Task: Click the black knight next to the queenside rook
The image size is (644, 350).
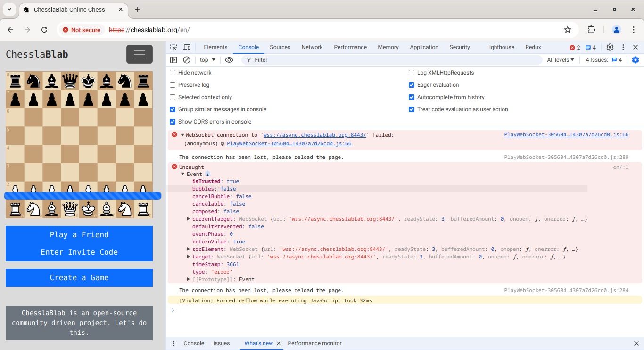Action: [33, 81]
